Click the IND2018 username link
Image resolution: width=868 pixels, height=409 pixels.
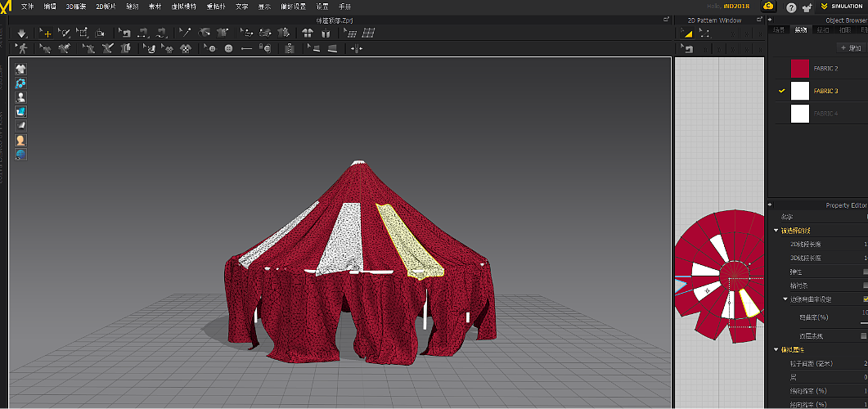point(735,6)
